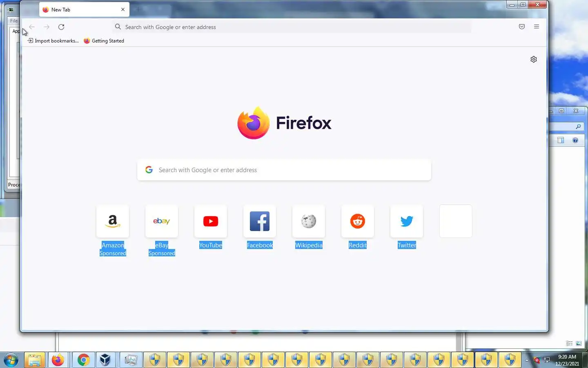Close the Firefox window
Screen dimensions: 588x368
tap(538, 4)
